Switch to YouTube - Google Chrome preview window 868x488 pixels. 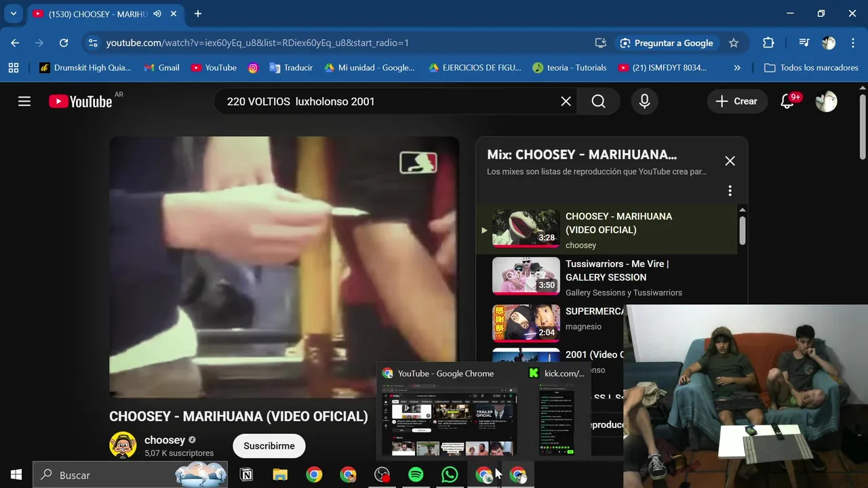point(450,412)
